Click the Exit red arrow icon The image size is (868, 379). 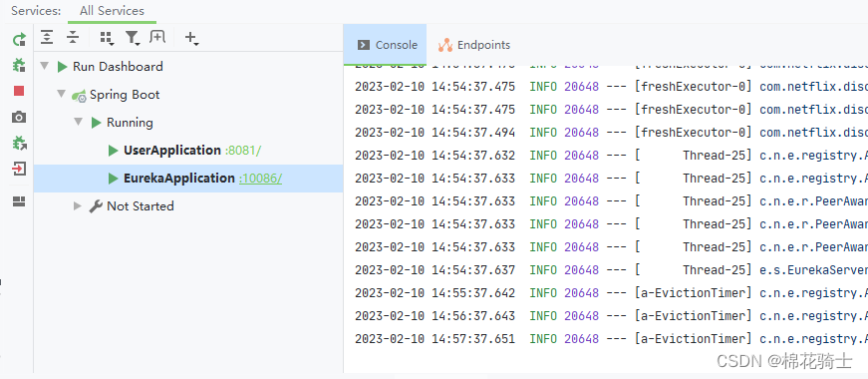19,169
